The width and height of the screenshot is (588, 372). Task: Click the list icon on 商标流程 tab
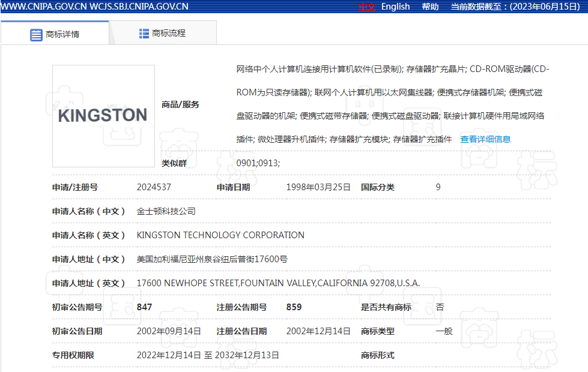[x=144, y=34]
